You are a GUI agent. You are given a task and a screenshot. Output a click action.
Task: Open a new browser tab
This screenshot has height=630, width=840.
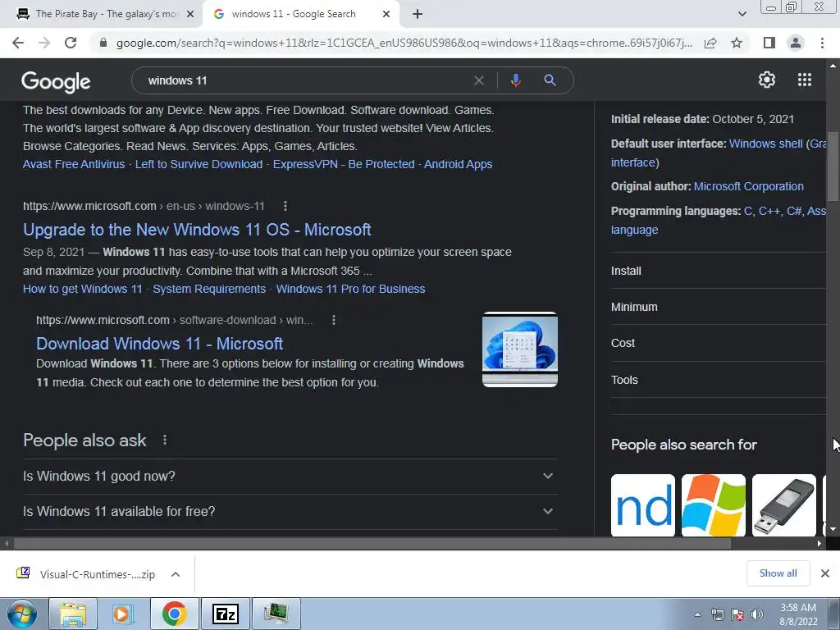tap(418, 14)
